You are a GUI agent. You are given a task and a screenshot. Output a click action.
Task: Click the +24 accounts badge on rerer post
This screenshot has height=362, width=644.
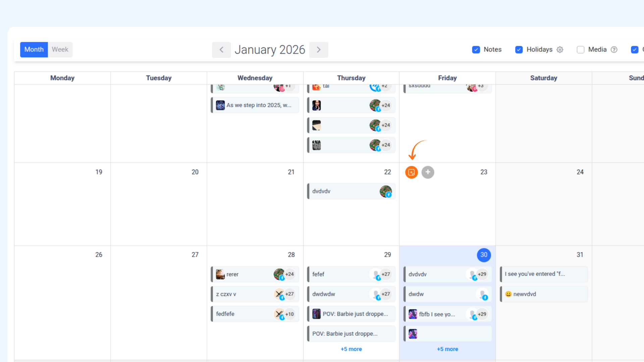tap(289, 274)
